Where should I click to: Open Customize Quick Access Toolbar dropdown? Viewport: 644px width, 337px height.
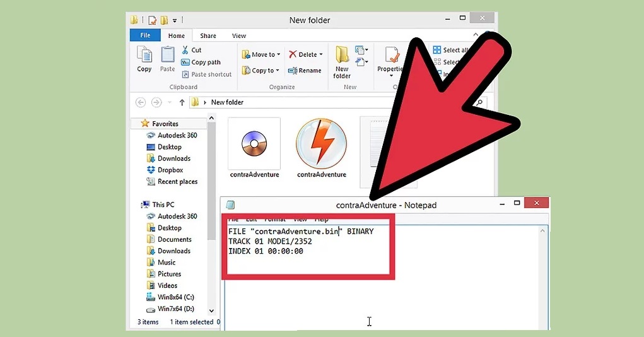[x=175, y=20]
